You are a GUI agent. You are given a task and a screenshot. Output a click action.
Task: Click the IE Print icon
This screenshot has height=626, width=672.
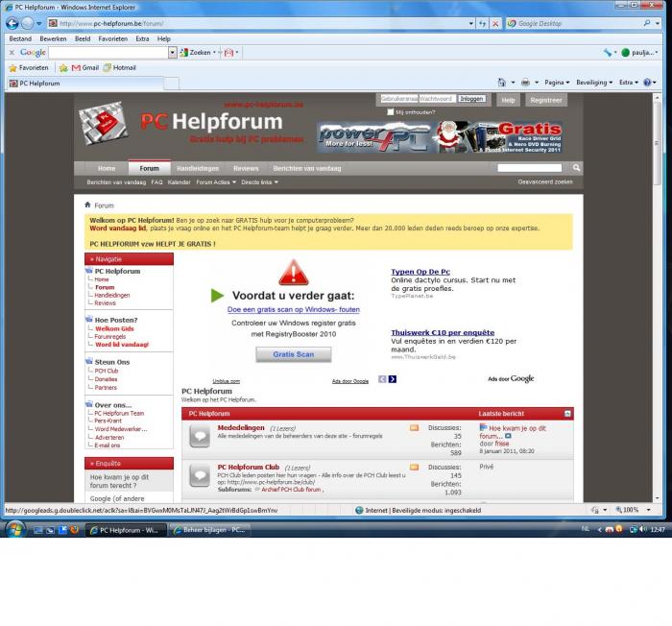(525, 82)
